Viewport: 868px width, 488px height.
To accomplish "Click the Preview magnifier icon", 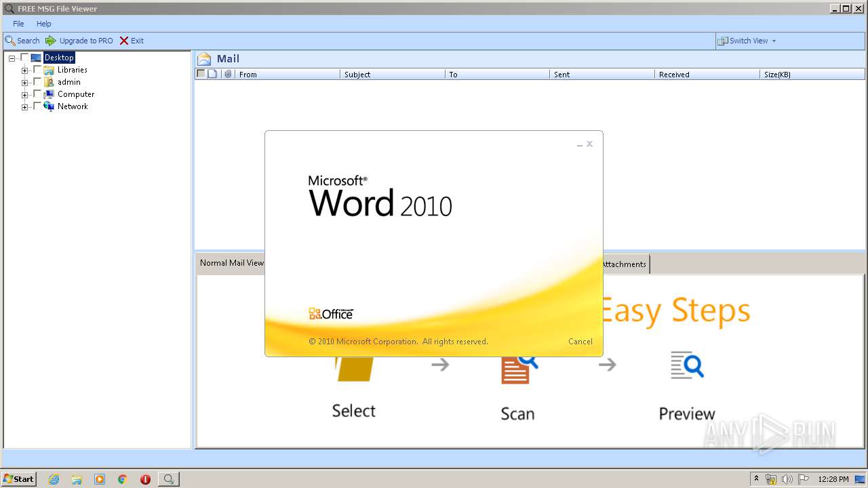I will click(x=687, y=365).
